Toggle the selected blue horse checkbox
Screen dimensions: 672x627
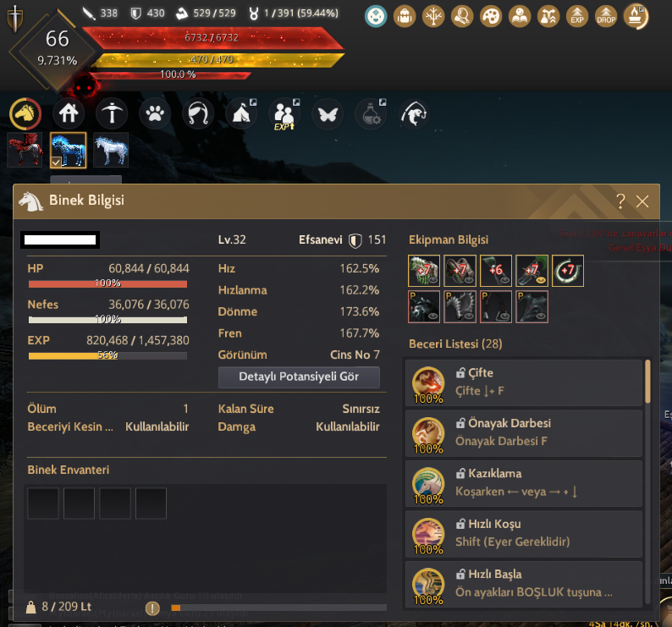point(56,162)
